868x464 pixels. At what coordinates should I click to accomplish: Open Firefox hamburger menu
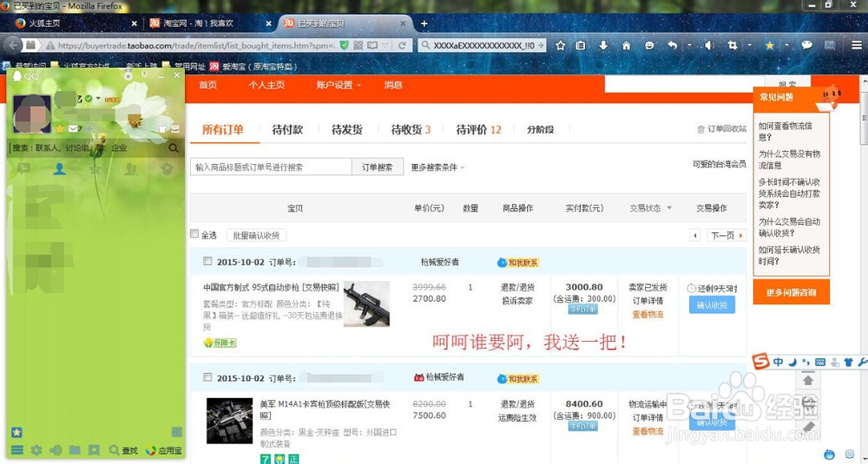pos(857,45)
